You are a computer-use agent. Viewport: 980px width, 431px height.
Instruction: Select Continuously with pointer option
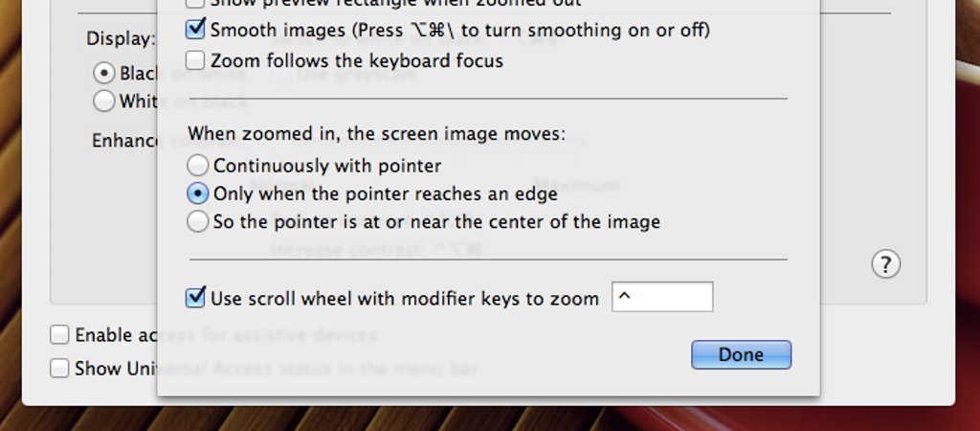(197, 165)
